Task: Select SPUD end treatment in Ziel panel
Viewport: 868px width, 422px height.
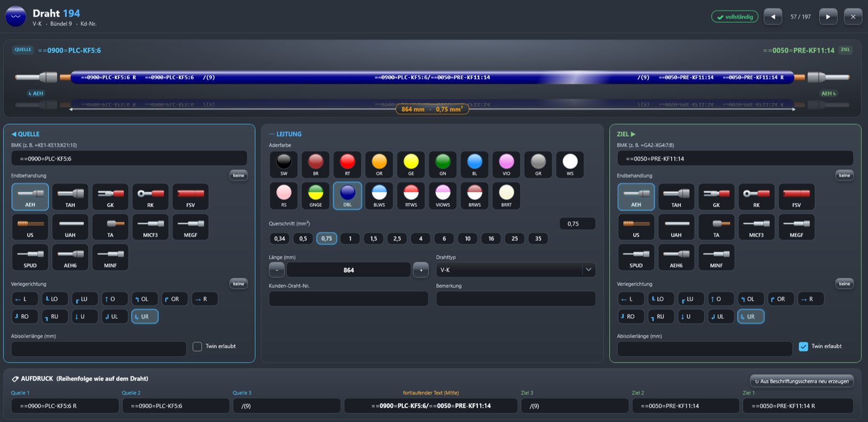Action: tap(636, 257)
